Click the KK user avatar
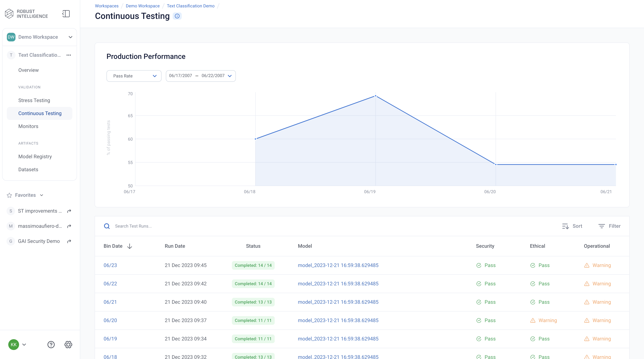Screen dimensions: 644x359 [x=13, y=344]
